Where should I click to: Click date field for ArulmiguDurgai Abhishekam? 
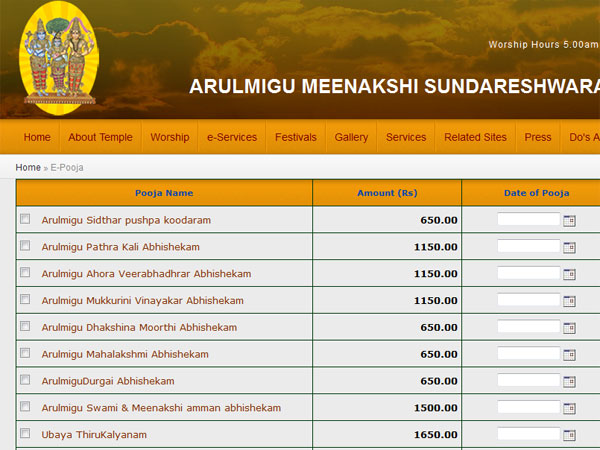click(529, 380)
